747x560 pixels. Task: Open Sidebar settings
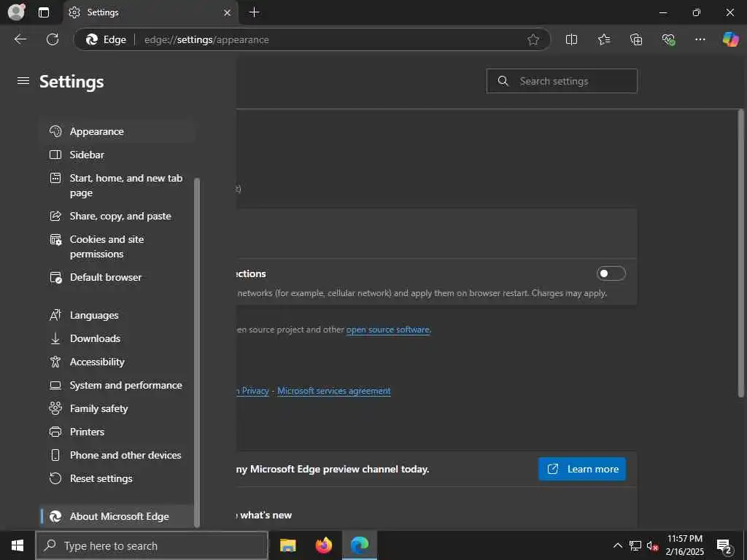click(117, 155)
